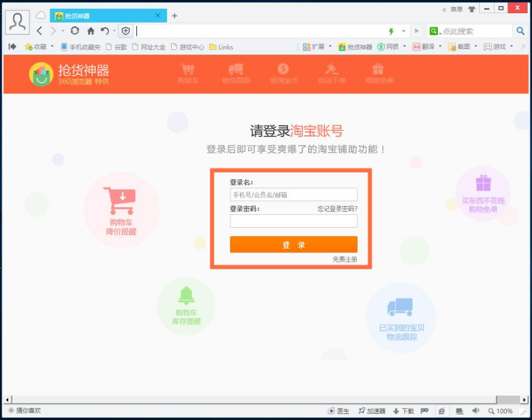Expand the 网银 dropdown arrow
Viewport: 532px width, 420px height.
(404, 46)
